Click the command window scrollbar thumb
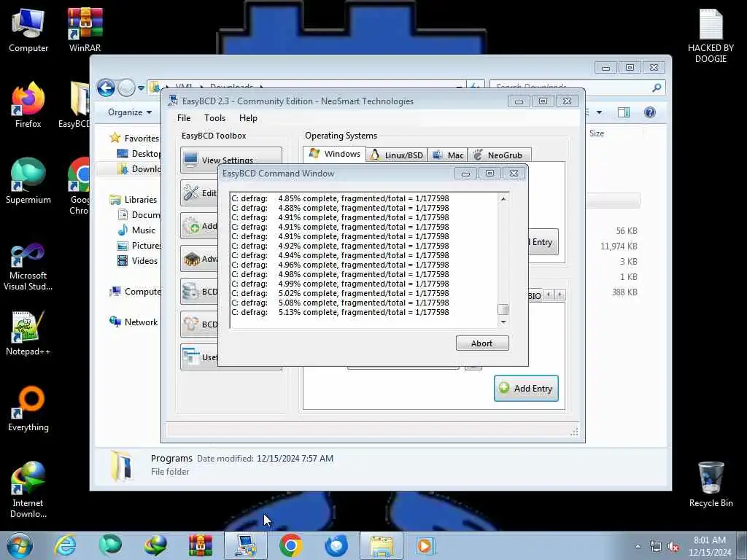This screenshot has width=747, height=560. click(x=503, y=309)
